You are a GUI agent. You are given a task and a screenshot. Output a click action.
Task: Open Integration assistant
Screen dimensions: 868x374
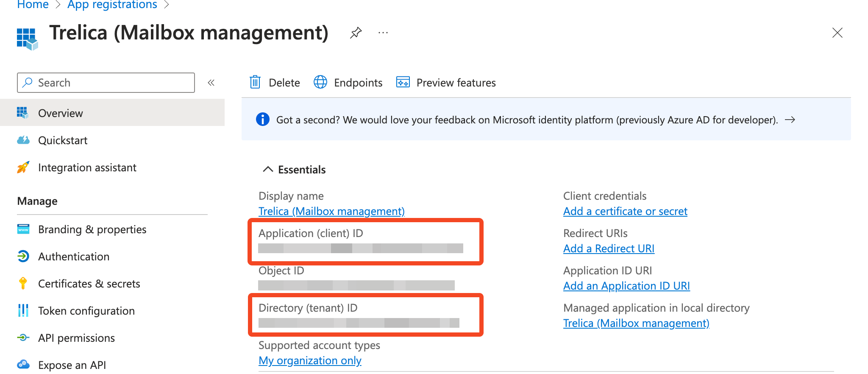click(87, 167)
